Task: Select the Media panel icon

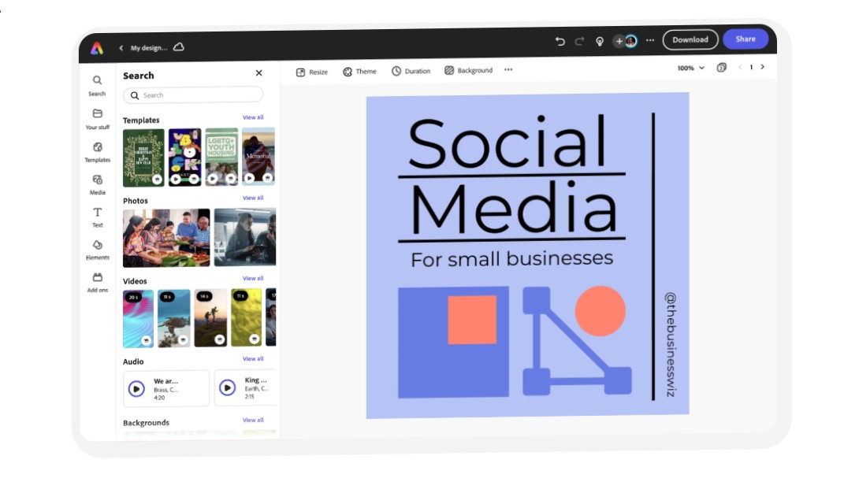Action: click(x=97, y=182)
